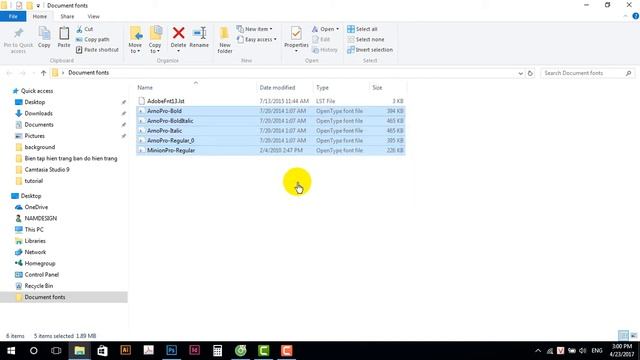Switch to Details view icon
Image resolution: width=640 pixels, height=360 pixels.
pos(623,336)
